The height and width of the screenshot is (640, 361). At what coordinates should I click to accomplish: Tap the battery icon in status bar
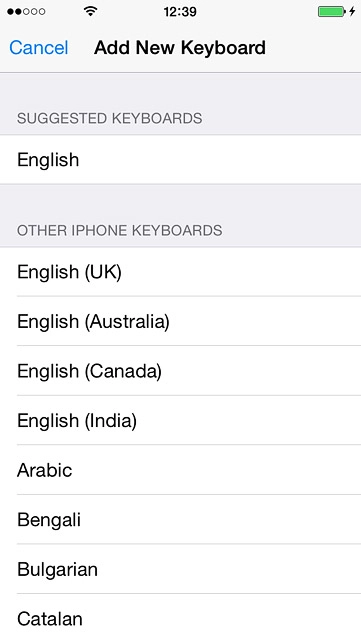pos(332,11)
